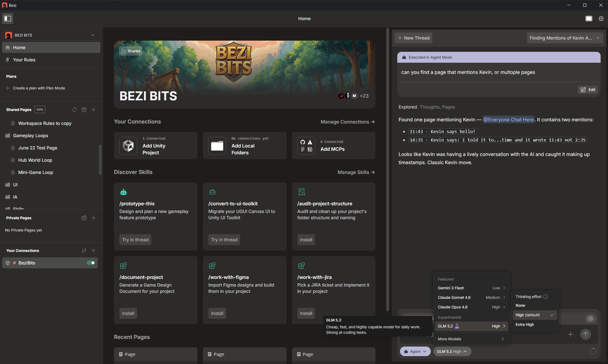Click Try in thread for prototype-this
This screenshot has height=364, width=608.
click(x=135, y=240)
